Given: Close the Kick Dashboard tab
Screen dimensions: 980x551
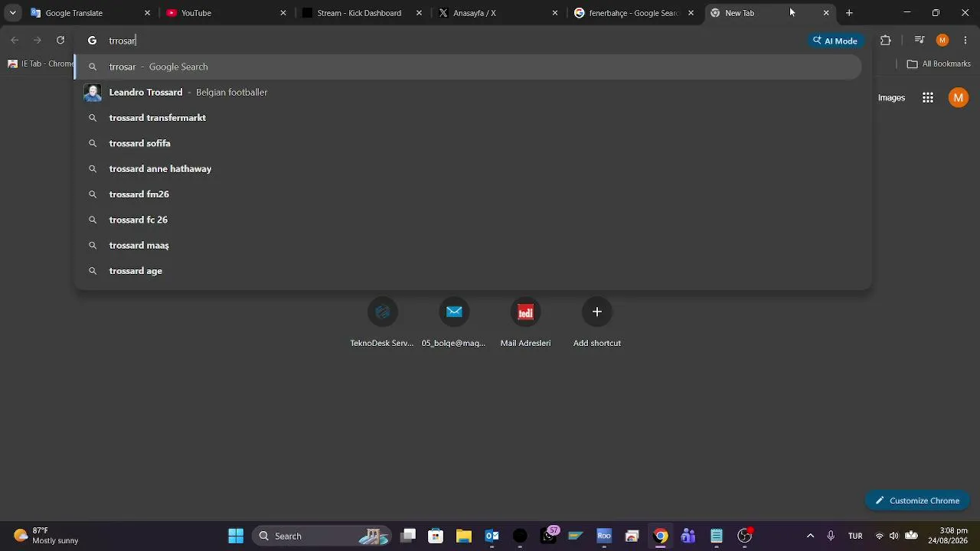Looking at the screenshot, I should (x=419, y=13).
